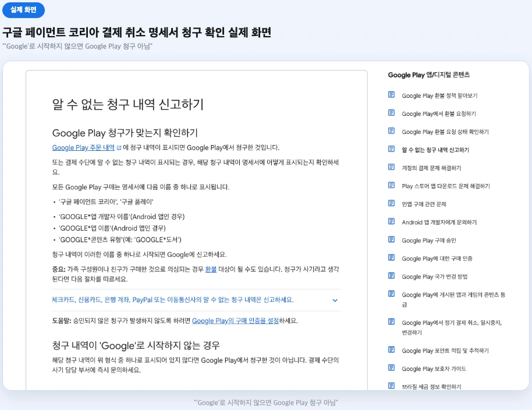Viewport: 532px width, 410px height.
Task: Click document icon beside 보호자 가이드
Action: click(x=391, y=368)
